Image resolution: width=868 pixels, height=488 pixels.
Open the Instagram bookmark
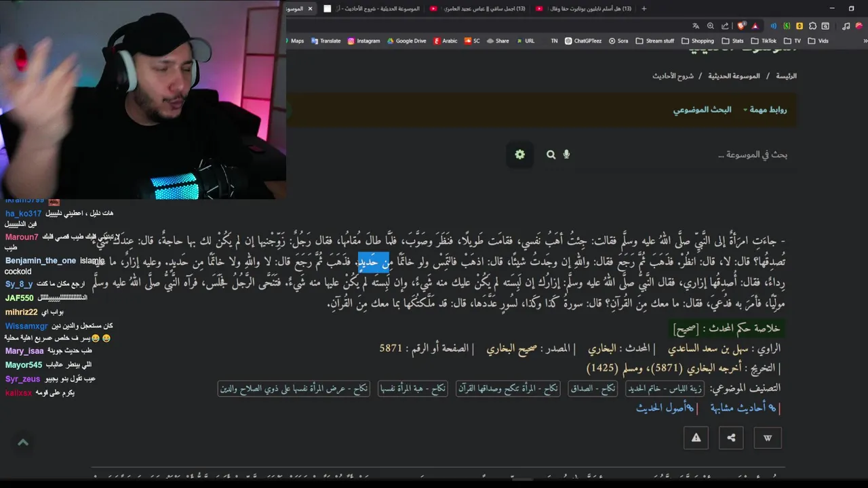point(363,41)
